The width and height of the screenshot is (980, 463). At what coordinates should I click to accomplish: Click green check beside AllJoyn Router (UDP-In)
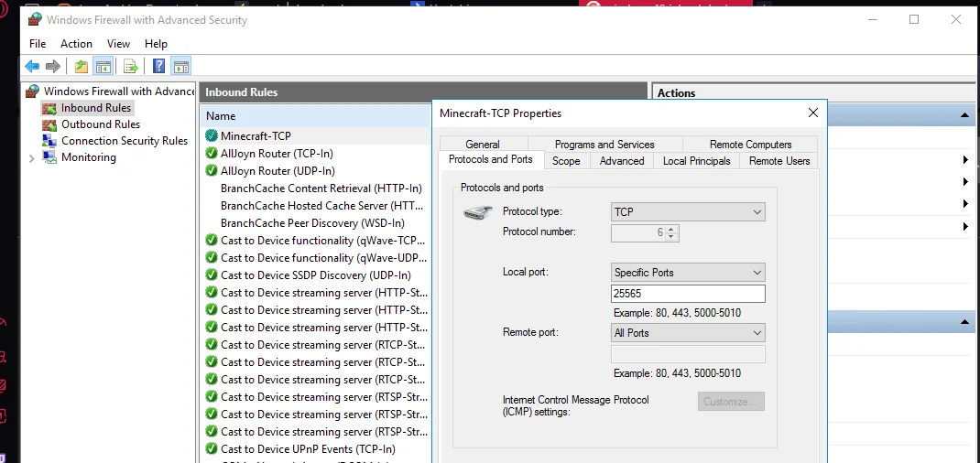(212, 170)
